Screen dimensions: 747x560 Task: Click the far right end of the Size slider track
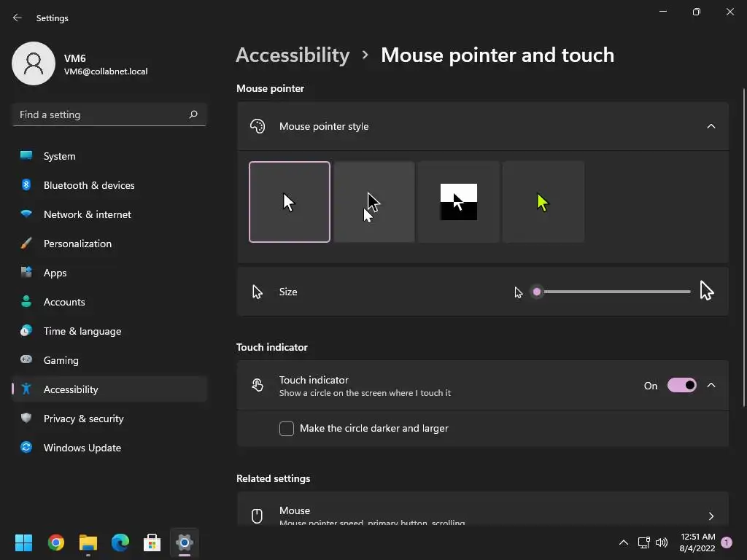tap(689, 292)
